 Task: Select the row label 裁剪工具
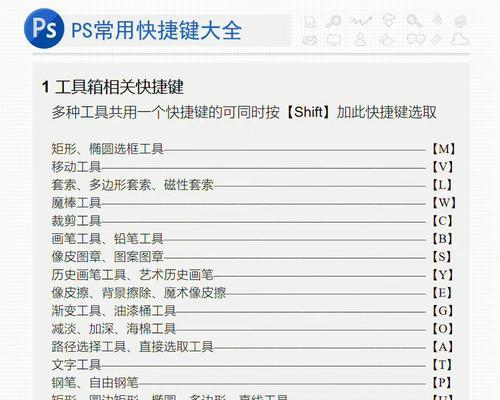pos(76,221)
